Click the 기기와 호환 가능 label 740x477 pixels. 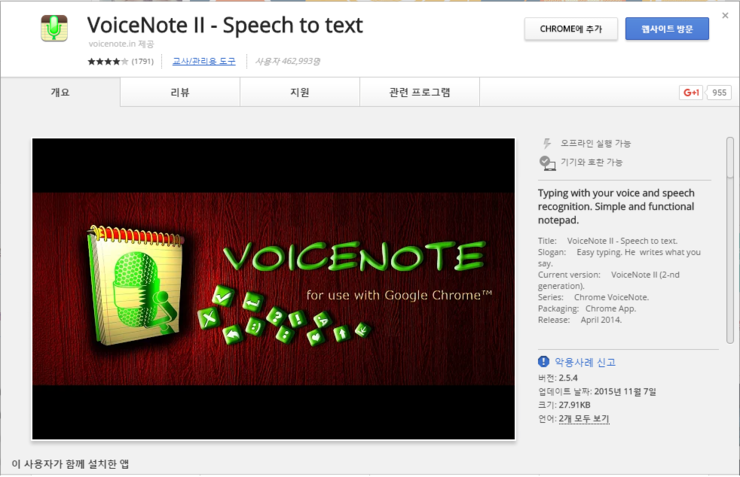[x=591, y=162]
